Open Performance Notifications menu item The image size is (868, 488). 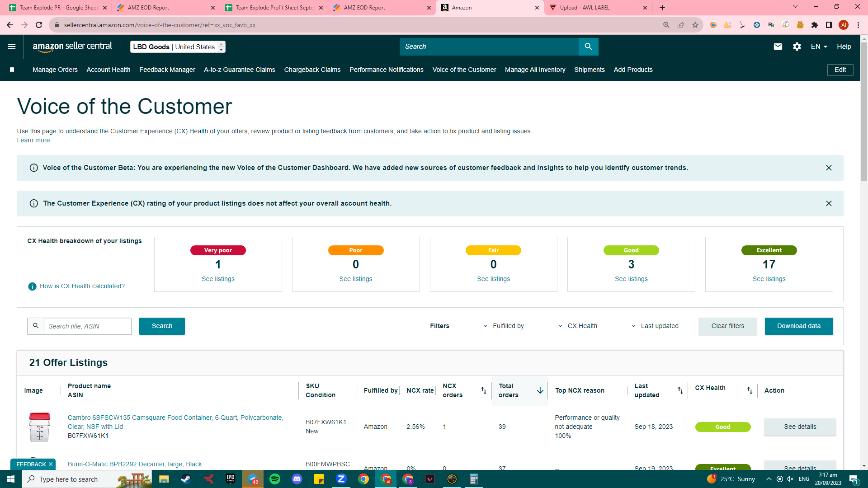(x=387, y=70)
